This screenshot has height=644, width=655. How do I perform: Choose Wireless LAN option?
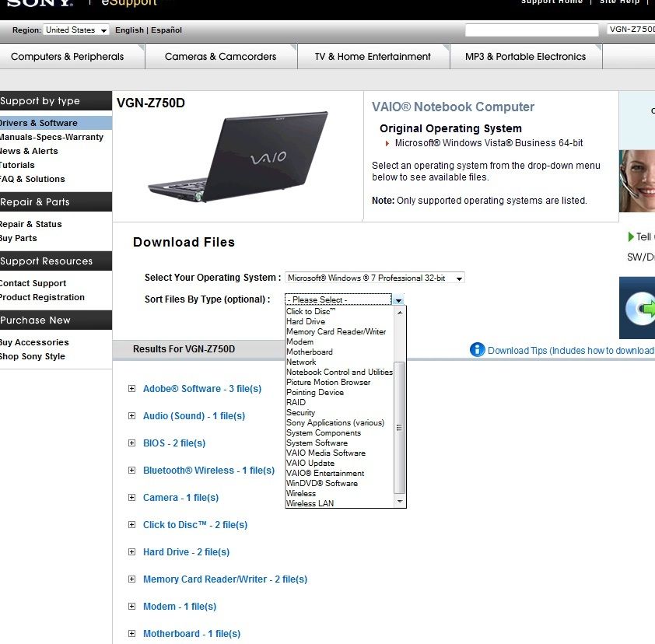[340, 503]
